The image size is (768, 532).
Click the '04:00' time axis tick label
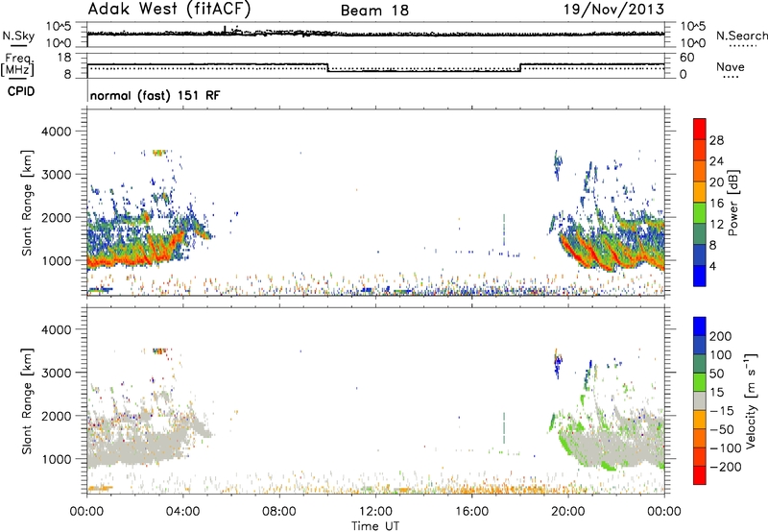coord(183,512)
